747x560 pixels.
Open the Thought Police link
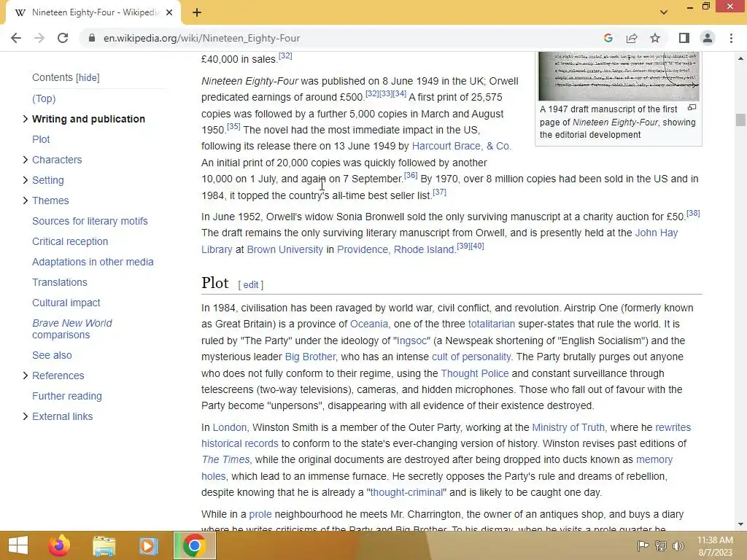click(x=474, y=374)
